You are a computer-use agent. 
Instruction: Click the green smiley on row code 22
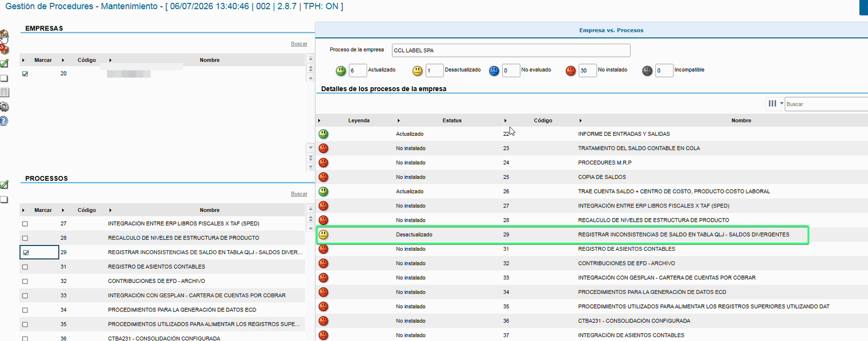tap(324, 134)
